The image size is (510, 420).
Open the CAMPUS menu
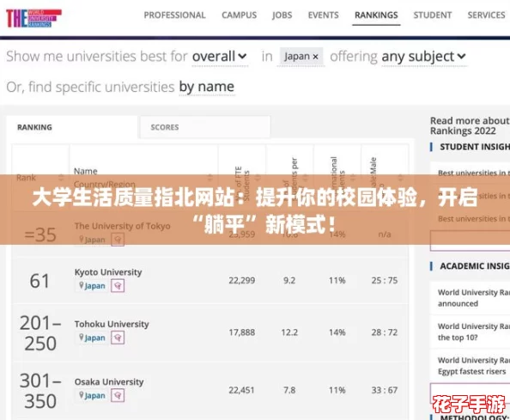click(239, 15)
